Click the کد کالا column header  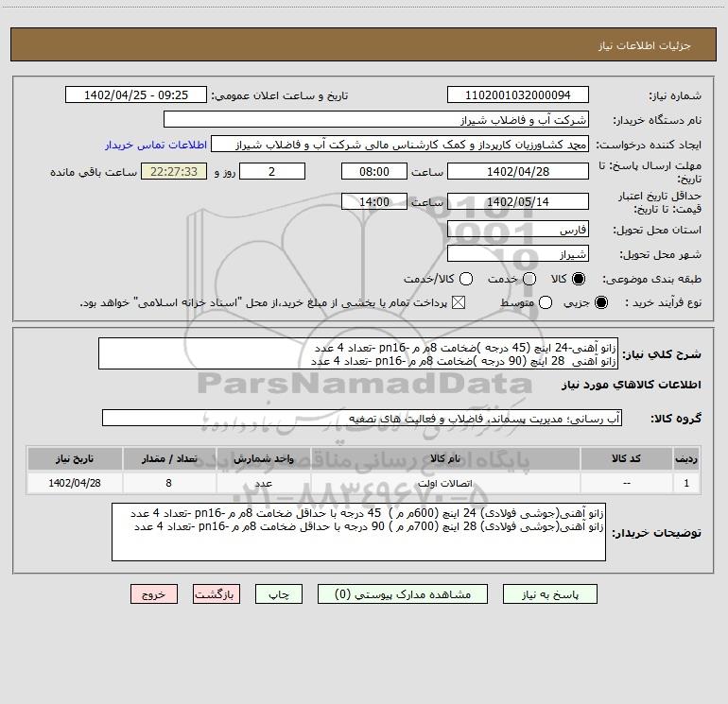pyautogui.click(x=626, y=458)
